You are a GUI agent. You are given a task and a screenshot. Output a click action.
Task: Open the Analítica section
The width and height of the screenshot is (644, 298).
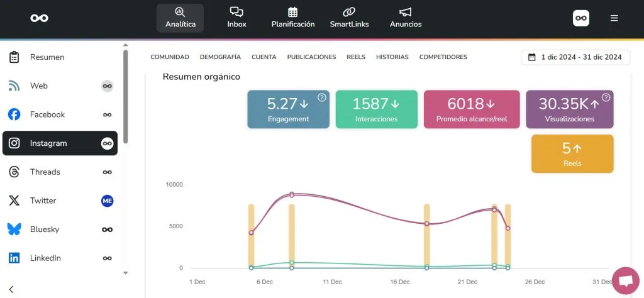(180, 18)
